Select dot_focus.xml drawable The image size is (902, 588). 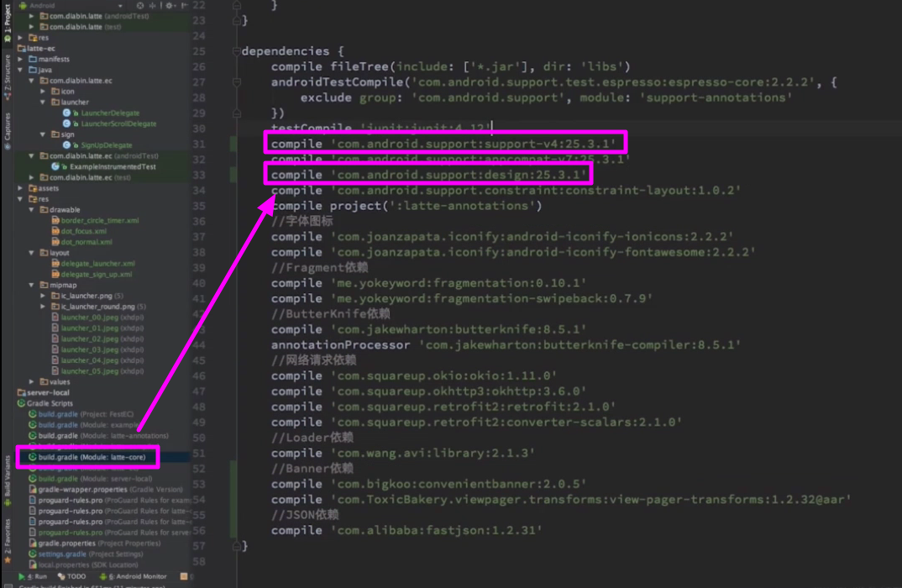click(83, 231)
